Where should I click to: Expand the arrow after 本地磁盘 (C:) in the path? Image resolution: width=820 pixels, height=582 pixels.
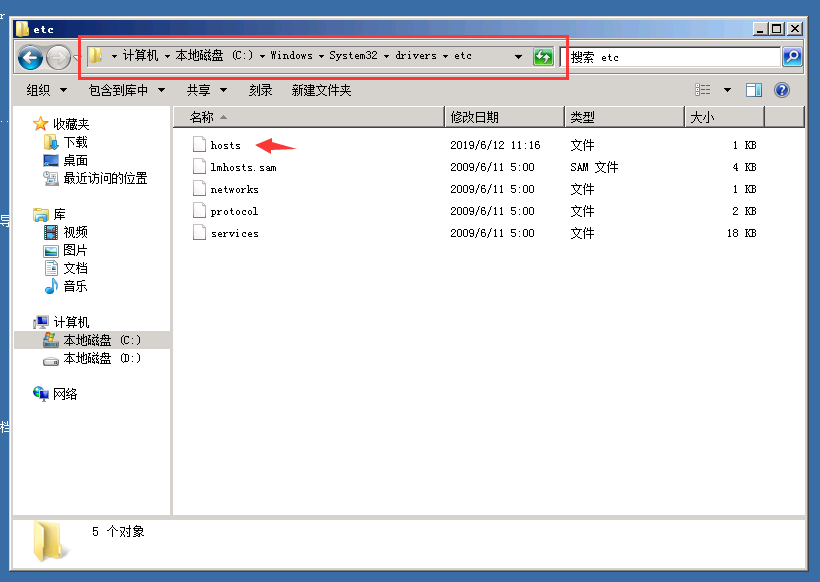tap(262, 56)
